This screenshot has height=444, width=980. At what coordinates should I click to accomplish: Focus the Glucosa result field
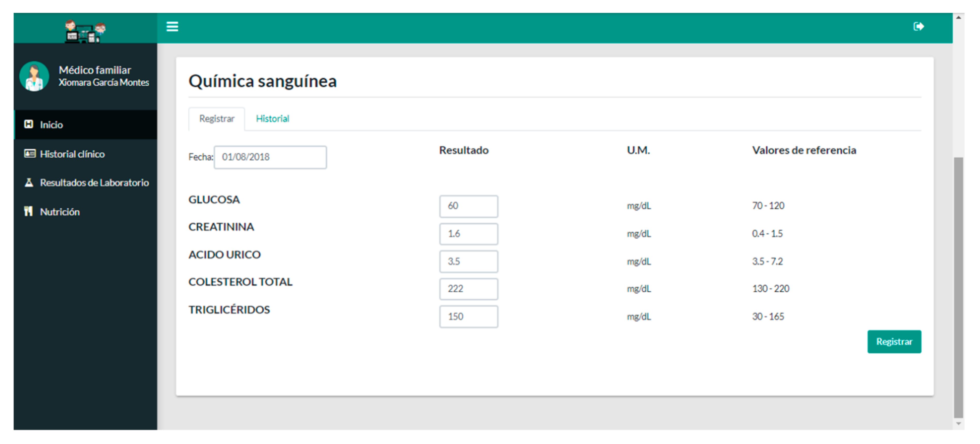(x=468, y=206)
